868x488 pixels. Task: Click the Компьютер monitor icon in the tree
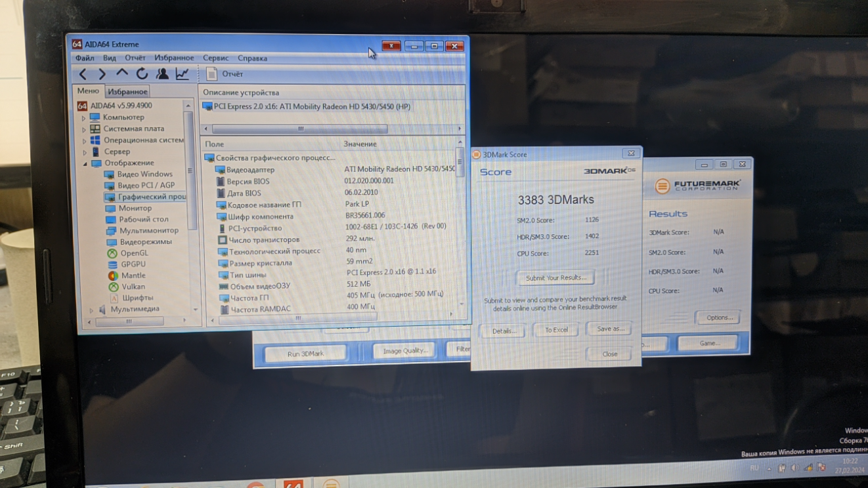click(x=95, y=117)
